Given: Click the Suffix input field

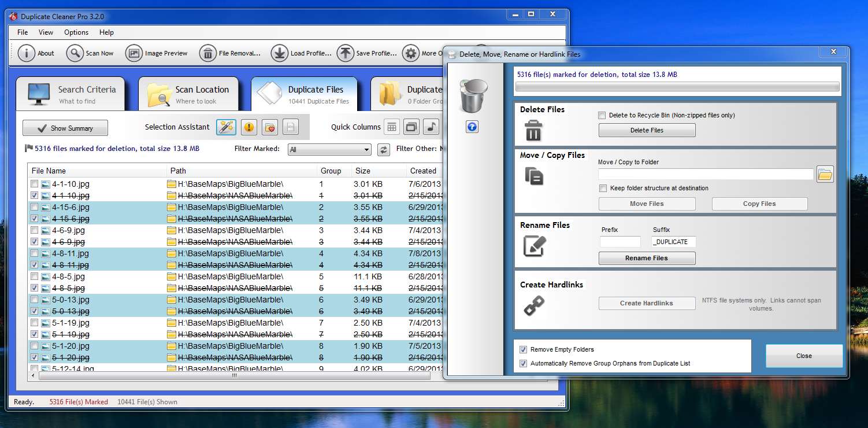Looking at the screenshot, I should pos(673,242).
